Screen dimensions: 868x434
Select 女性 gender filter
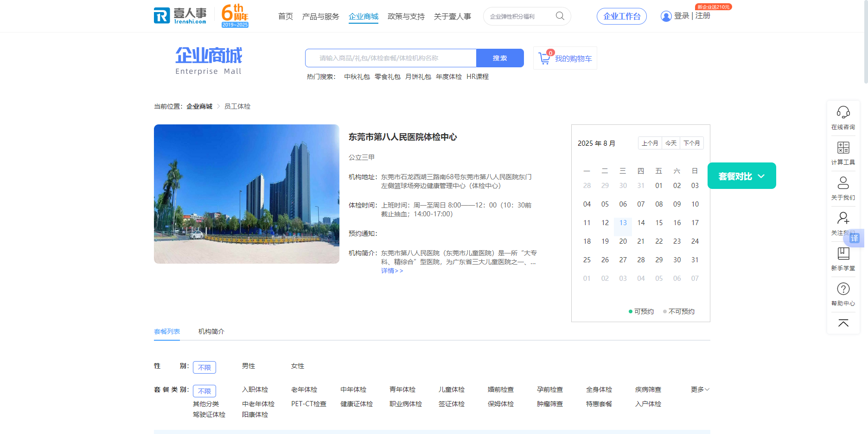click(298, 366)
